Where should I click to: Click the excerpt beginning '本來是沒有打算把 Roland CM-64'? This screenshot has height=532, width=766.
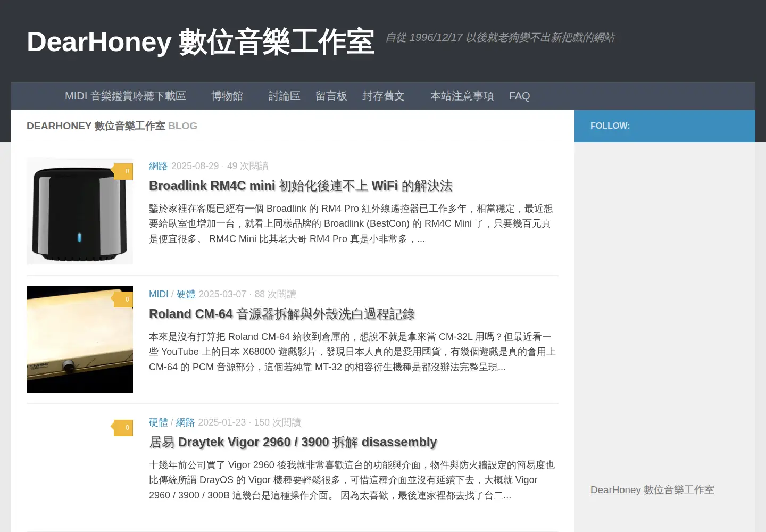coord(352,352)
